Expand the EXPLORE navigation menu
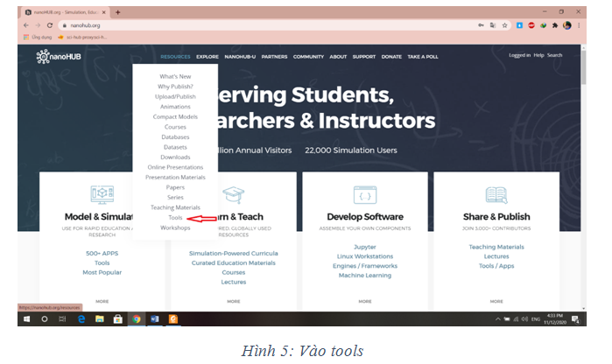 point(208,57)
